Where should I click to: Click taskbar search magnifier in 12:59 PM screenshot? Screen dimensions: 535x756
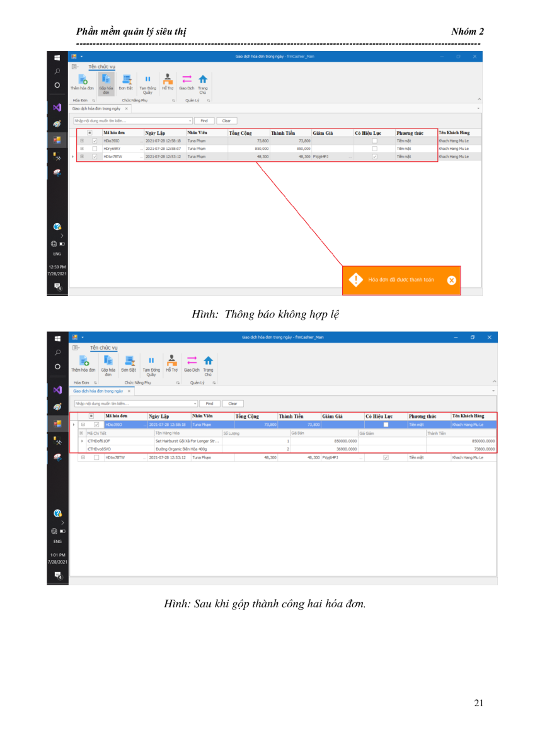57,71
